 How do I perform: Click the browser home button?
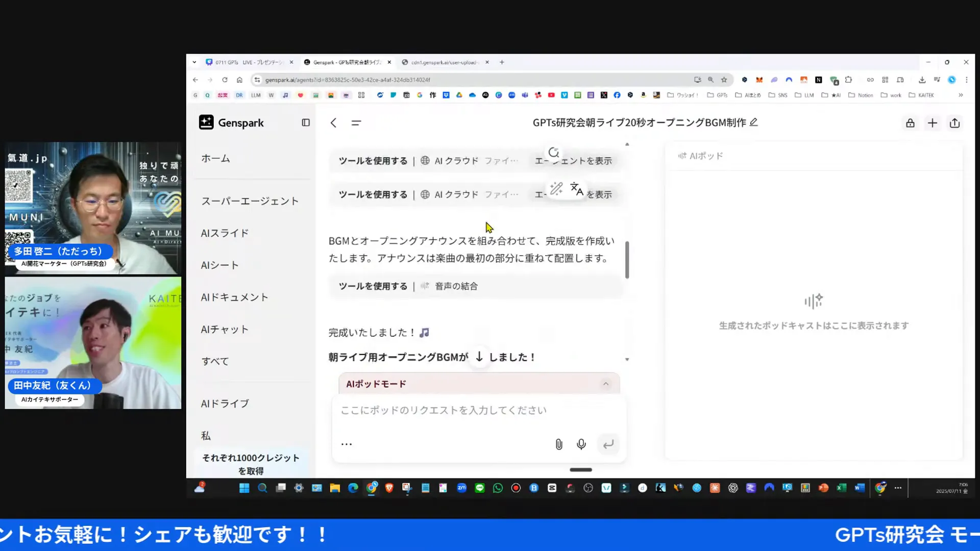coord(239,80)
